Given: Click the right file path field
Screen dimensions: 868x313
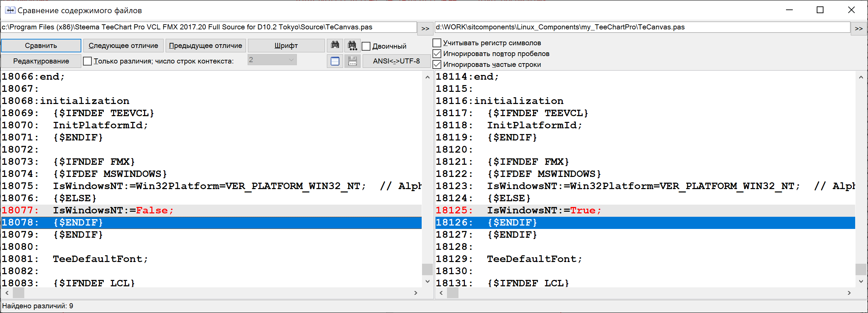Looking at the screenshot, I should pyautogui.click(x=642, y=27).
